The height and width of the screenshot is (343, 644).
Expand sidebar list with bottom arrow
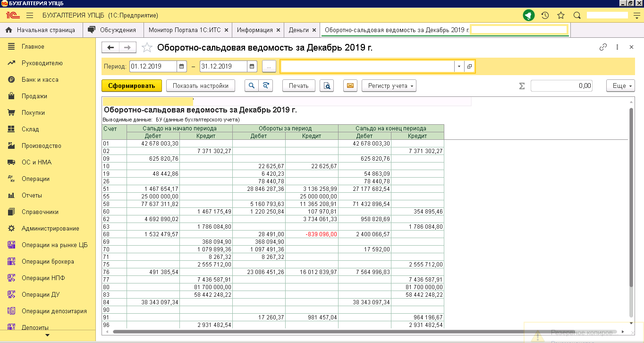coord(47,335)
